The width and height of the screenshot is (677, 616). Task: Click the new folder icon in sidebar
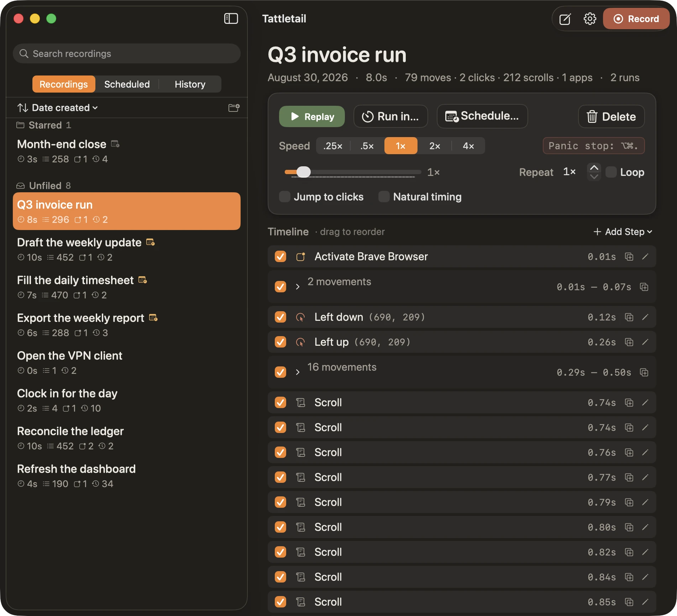click(x=234, y=108)
